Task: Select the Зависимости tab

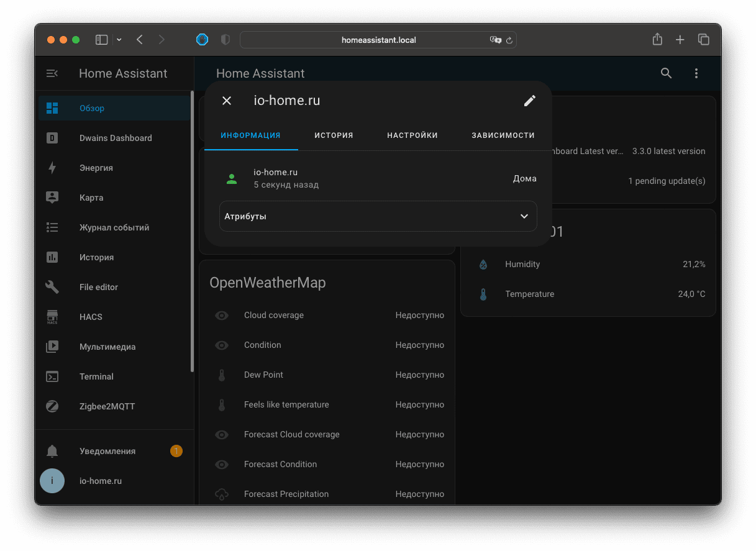Action: pos(503,135)
